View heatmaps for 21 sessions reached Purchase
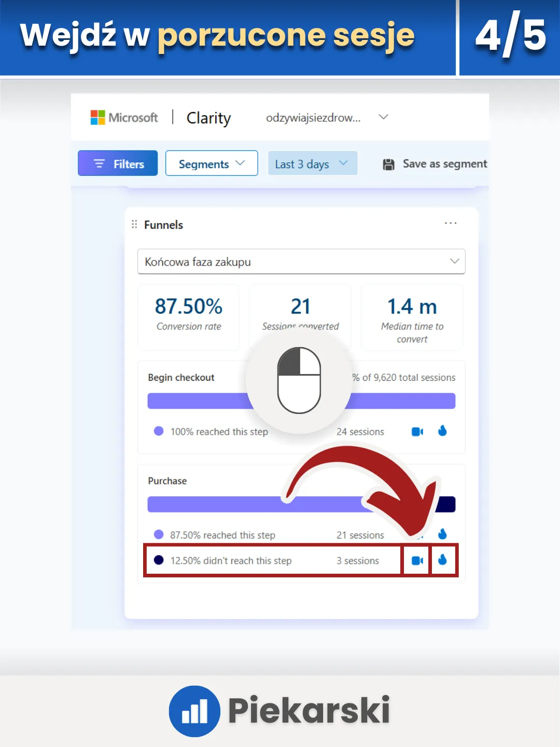The image size is (560, 747). pyautogui.click(x=442, y=534)
